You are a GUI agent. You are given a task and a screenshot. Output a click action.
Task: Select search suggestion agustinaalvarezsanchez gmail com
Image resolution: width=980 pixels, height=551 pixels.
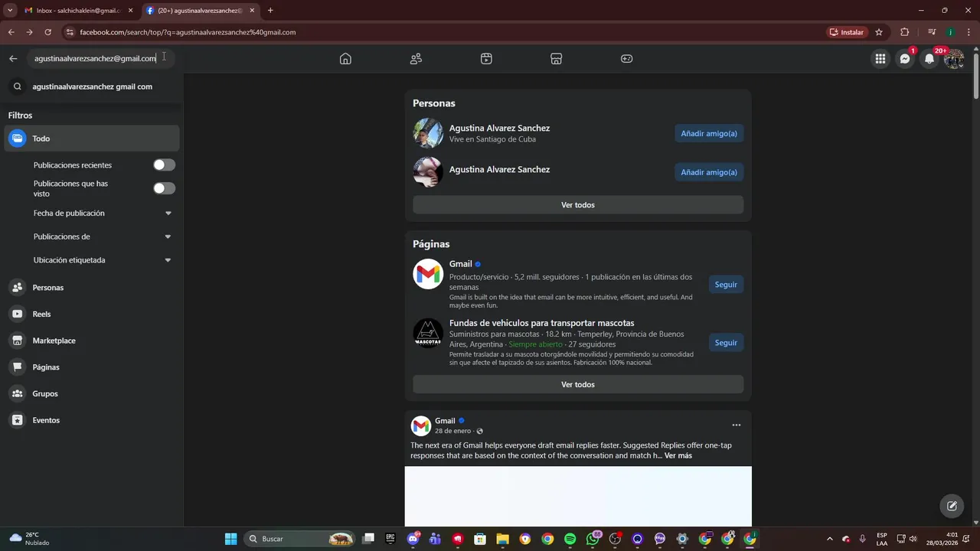tap(92, 86)
